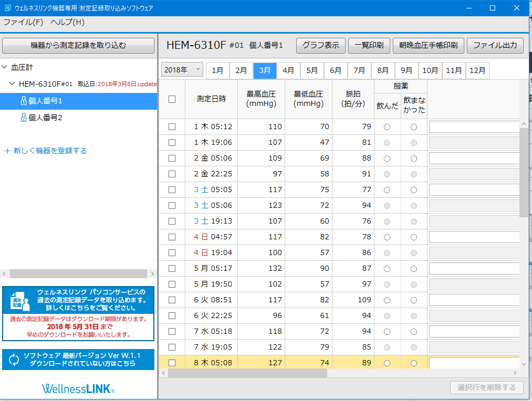Click the 一覧印刷 button
The height and width of the screenshot is (401, 532).
click(x=369, y=46)
